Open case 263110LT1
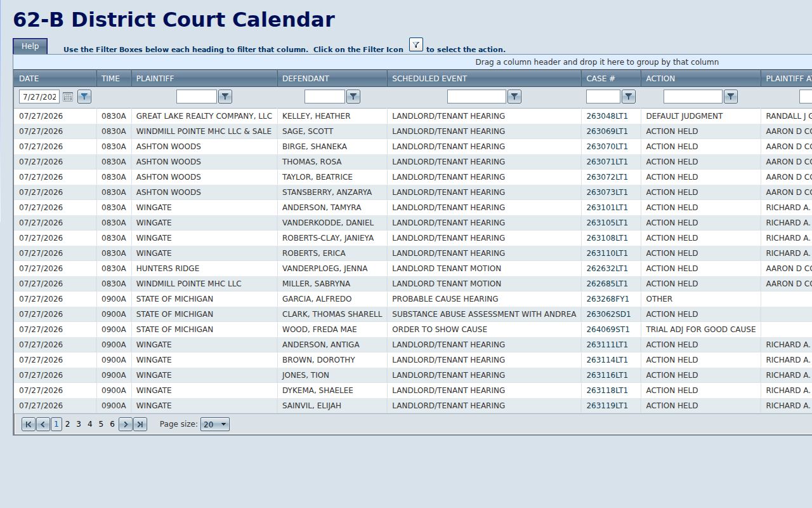812x508 pixels. tap(607, 253)
